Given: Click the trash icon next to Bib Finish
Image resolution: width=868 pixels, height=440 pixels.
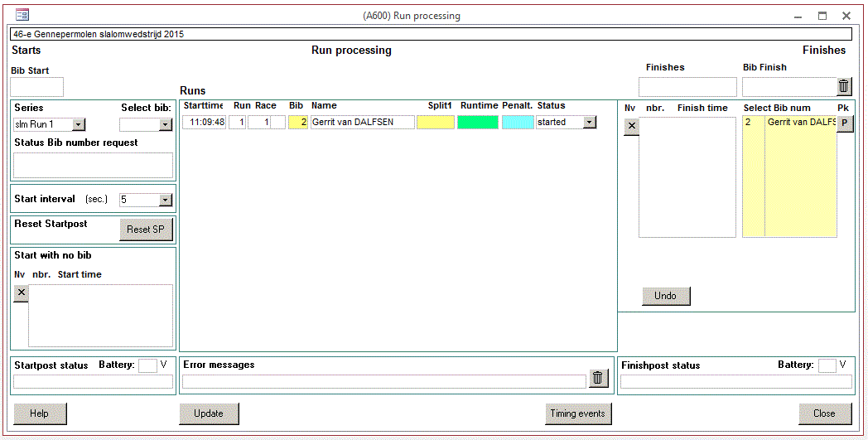Looking at the screenshot, I should pos(844,86).
